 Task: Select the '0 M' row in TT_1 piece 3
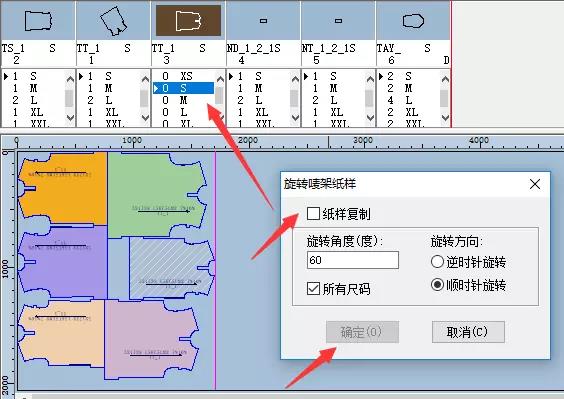pyautogui.click(x=183, y=100)
